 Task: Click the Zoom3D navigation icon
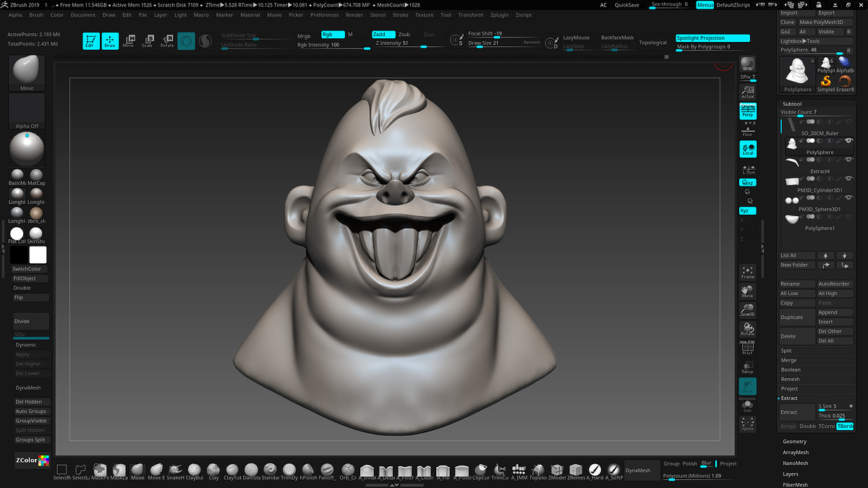click(x=748, y=310)
